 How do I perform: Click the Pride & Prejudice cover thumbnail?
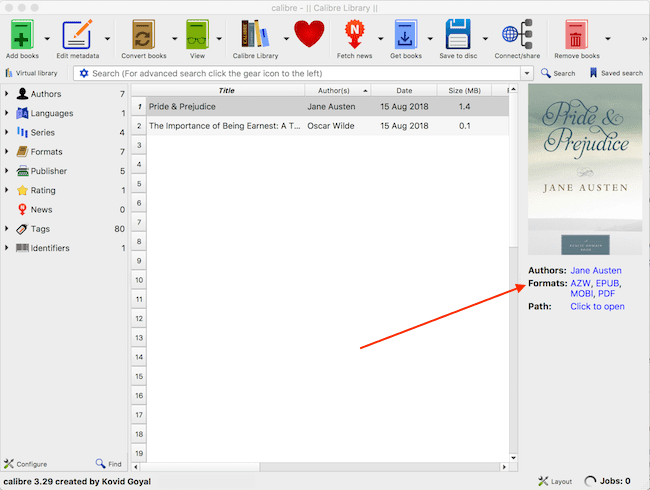coord(585,169)
